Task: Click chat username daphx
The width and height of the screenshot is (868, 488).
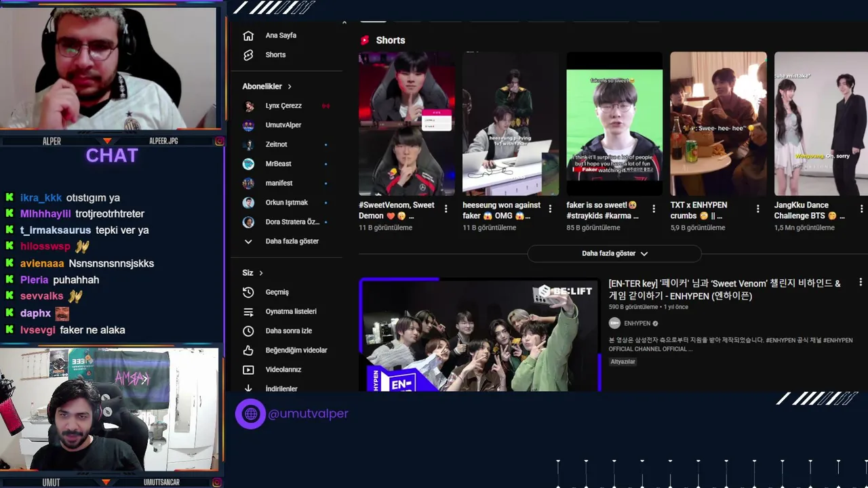Action: (x=35, y=313)
